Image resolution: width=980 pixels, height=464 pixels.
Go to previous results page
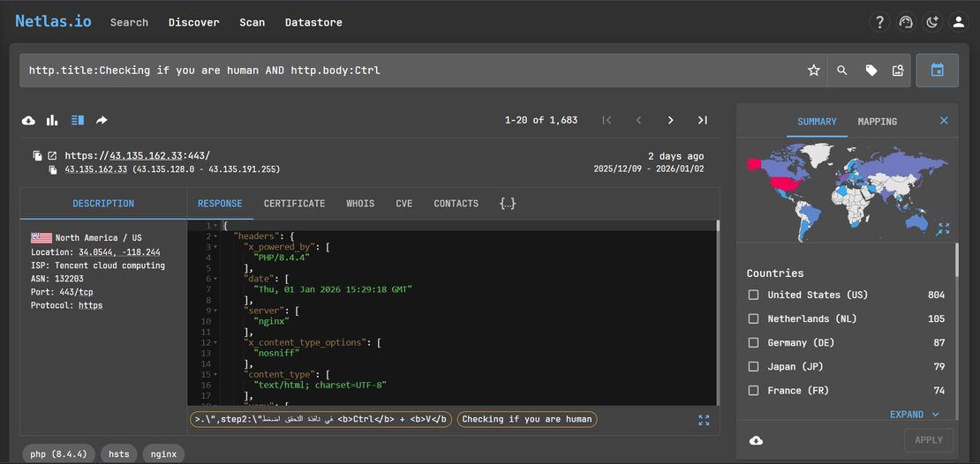coord(638,120)
